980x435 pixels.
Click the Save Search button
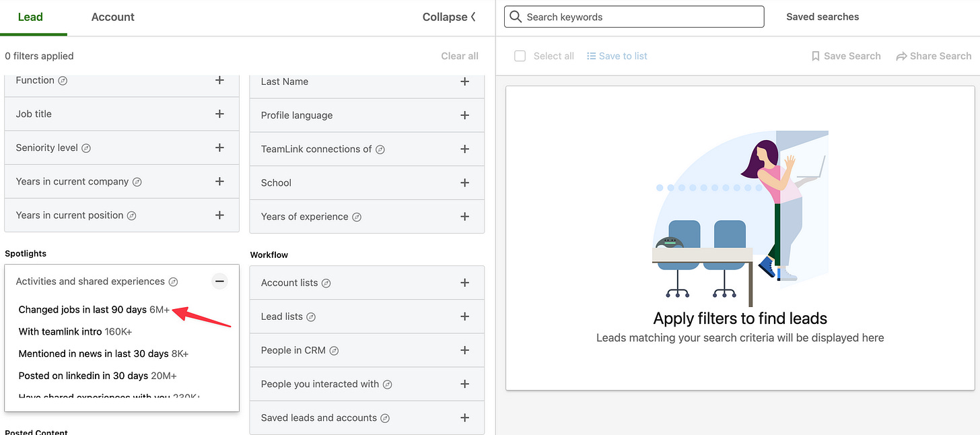(x=846, y=56)
